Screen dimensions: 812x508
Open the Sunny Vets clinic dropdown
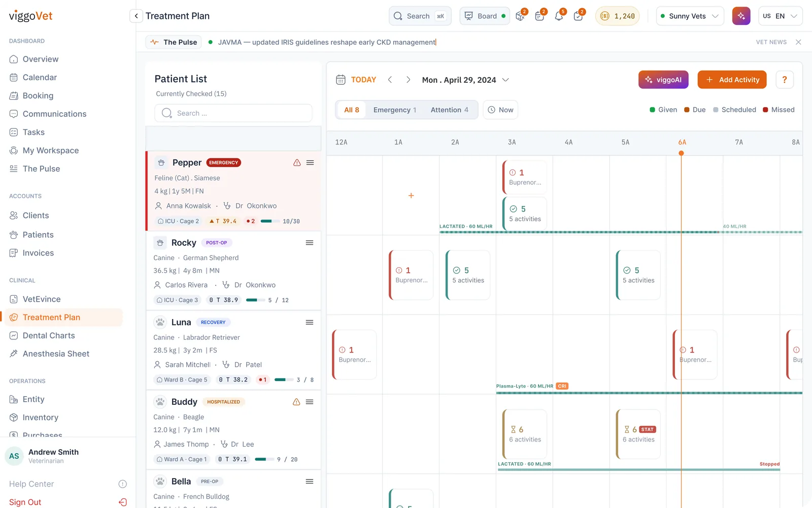tap(690, 16)
